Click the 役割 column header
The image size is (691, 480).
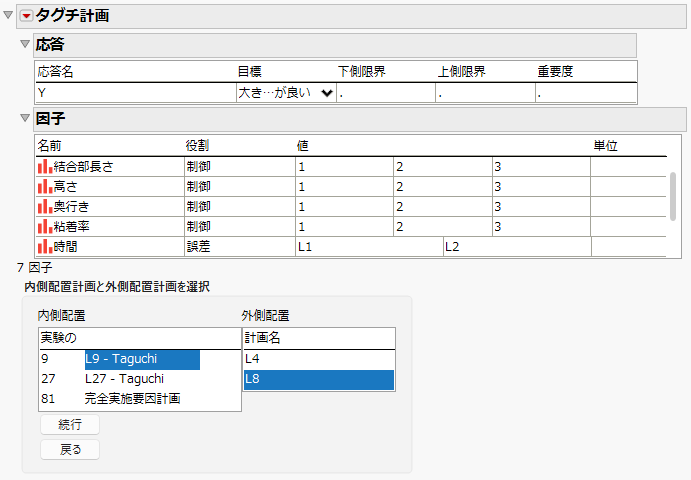[197, 145]
